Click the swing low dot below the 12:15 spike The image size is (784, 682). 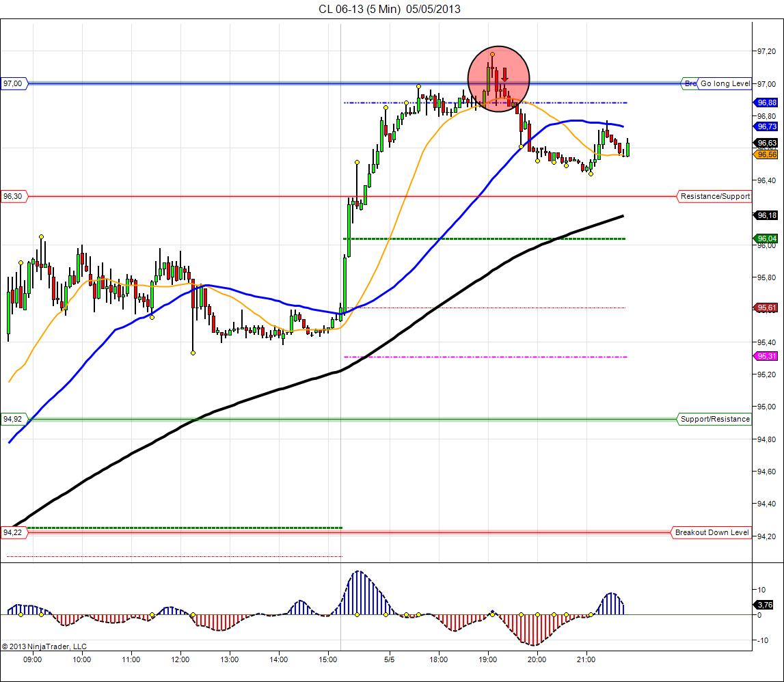[x=193, y=353]
